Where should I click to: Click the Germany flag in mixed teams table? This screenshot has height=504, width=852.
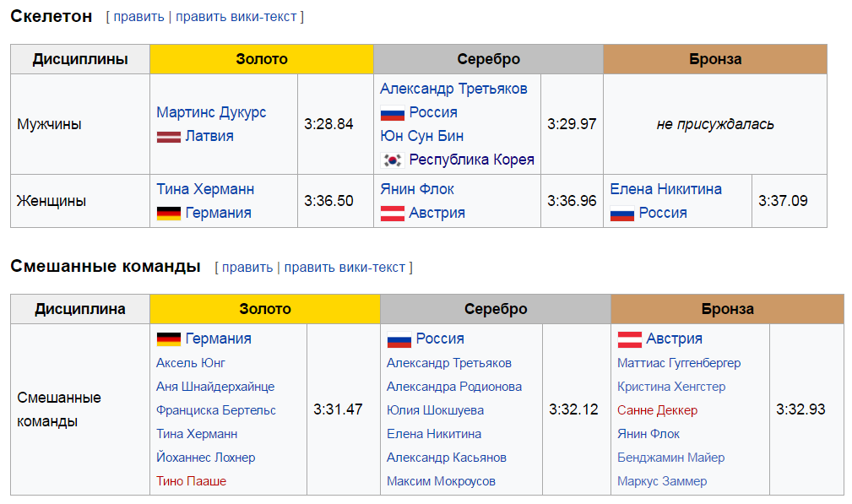168,339
